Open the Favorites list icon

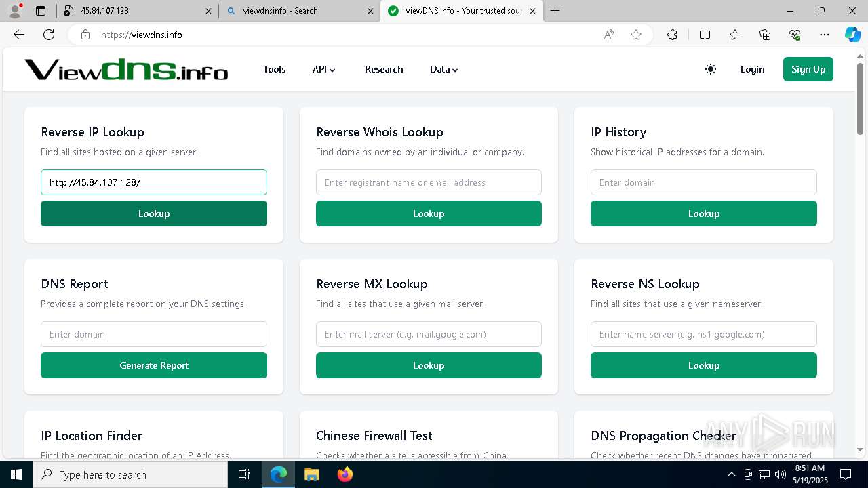click(735, 35)
